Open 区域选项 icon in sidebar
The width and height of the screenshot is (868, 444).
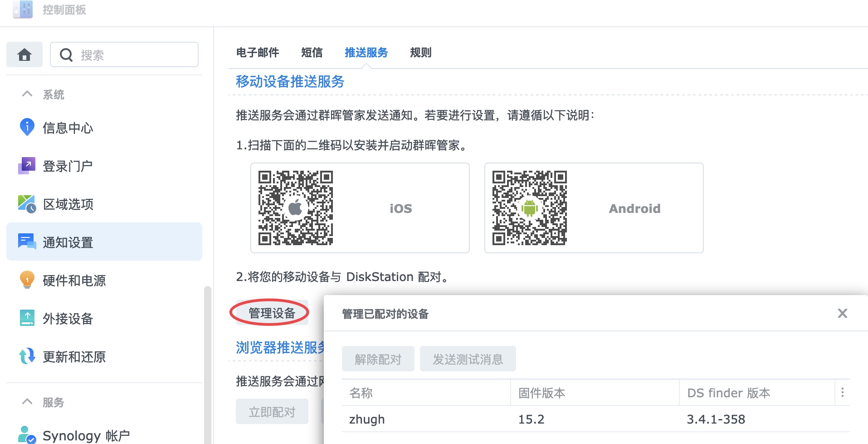tap(27, 204)
